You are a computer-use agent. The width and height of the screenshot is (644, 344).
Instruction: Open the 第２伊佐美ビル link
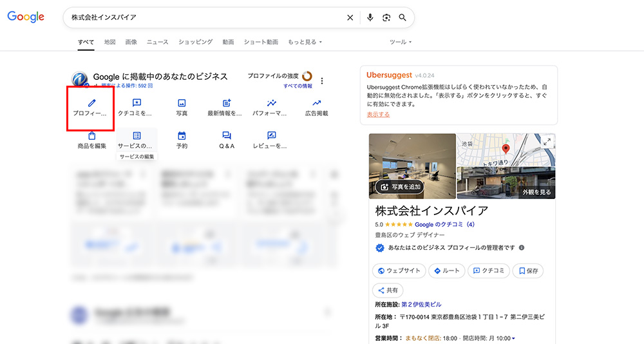click(421, 305)
